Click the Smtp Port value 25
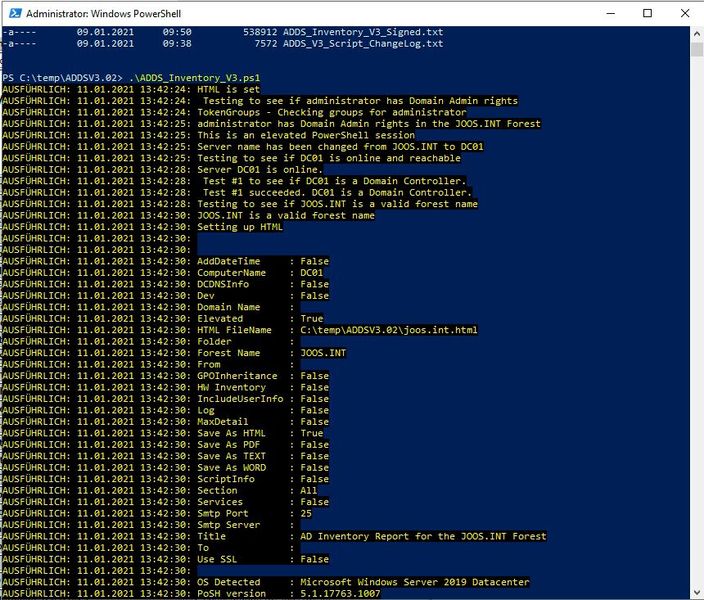This screenshot has height=600, width=704. tap(306, 513)
